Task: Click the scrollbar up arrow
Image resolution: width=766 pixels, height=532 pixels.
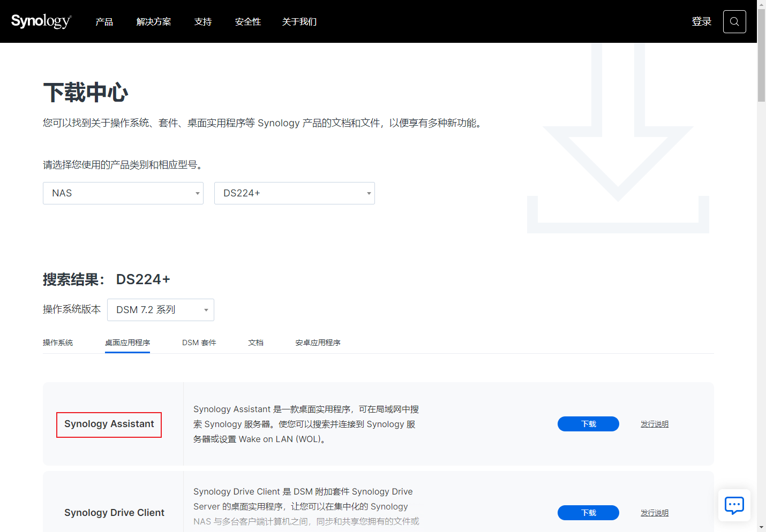Action: click(x=761, y=4)
